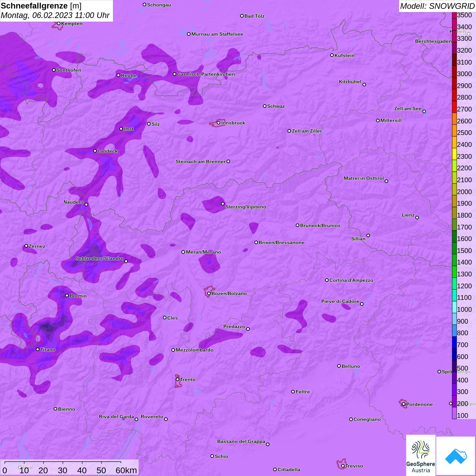Viewport: 476px width, 476px height.
Task: Click the Pordenone city marker dot
Action: click(x=404, y=404)
